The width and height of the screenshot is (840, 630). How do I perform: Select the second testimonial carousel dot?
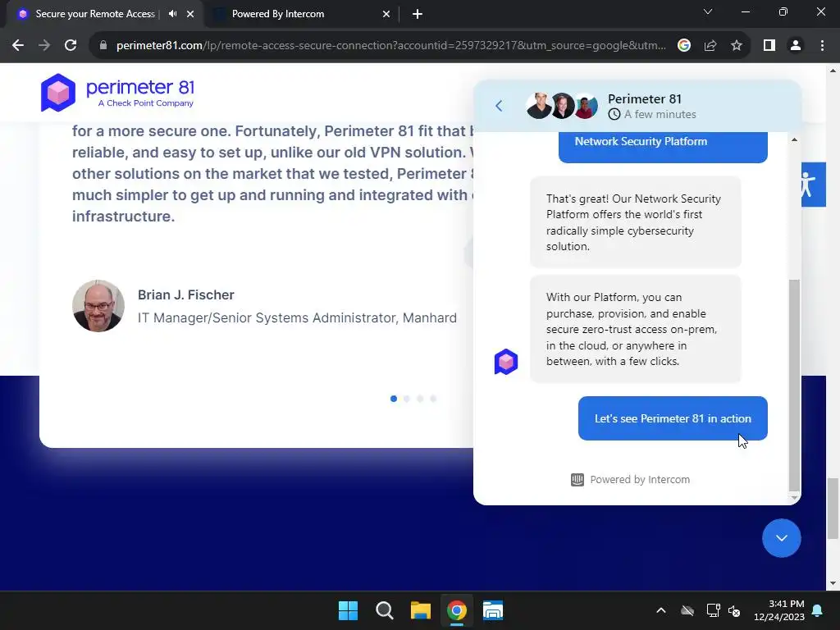point(407,399)
